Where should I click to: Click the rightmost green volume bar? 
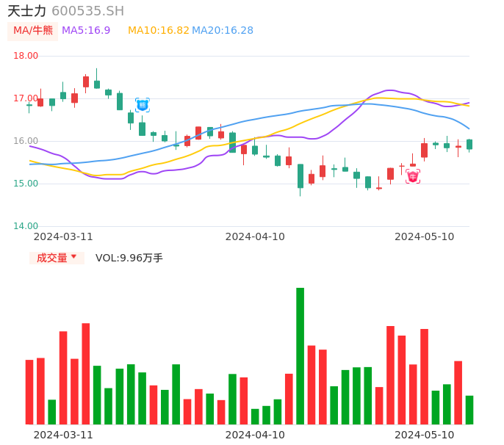tap(469, 410)
